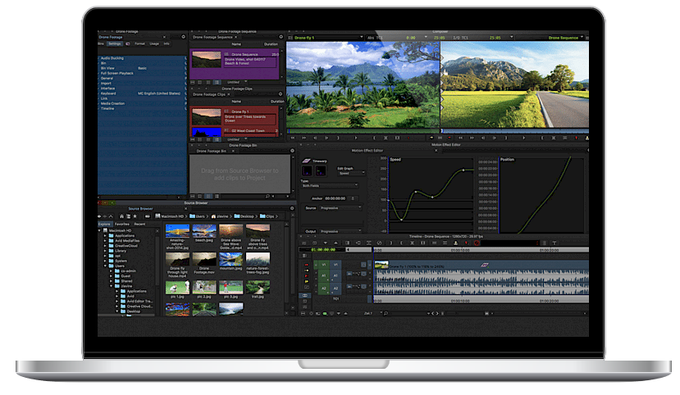The width and height of the screenshot is (680, 395).
Task: Click the Timewarp effect icon in Motion Effect Editor
Action: pos(307,161)
